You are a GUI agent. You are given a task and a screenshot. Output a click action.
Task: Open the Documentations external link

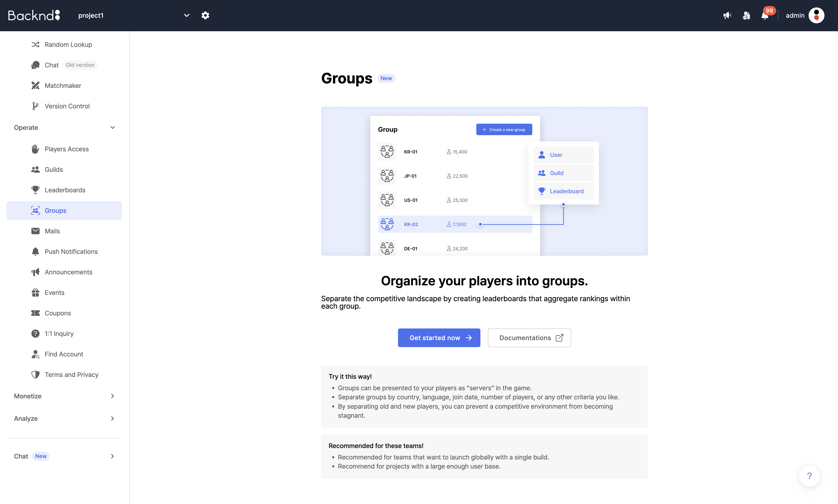[x=529, y=337]
